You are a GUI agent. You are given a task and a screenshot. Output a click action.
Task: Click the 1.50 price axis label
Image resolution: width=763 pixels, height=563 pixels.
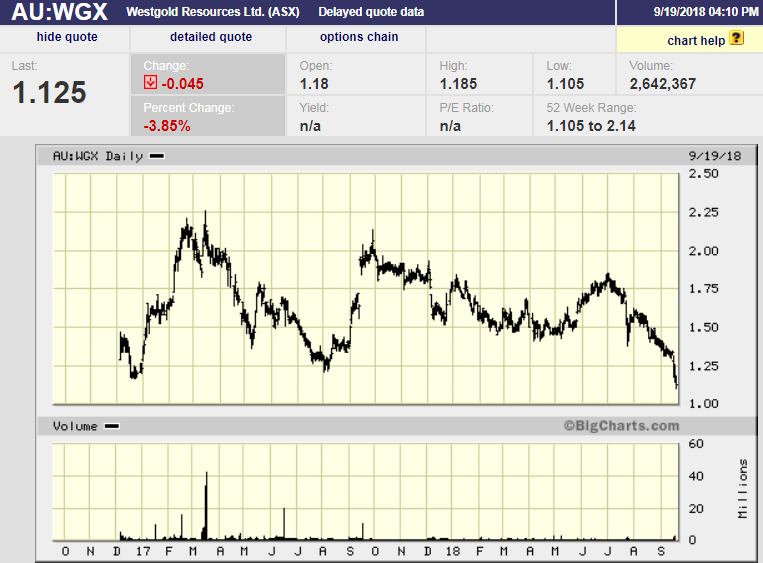click(x=703, y=327)
